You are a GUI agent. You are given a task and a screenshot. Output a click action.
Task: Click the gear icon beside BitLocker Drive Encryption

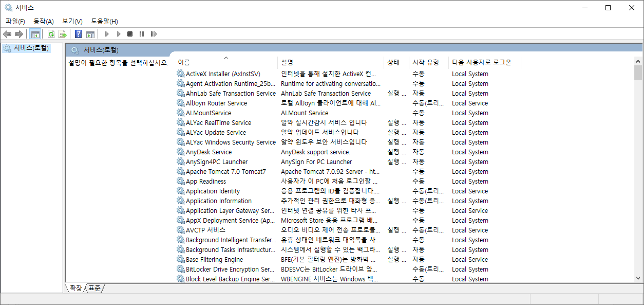pyautogui.click(x=180, y=269)
